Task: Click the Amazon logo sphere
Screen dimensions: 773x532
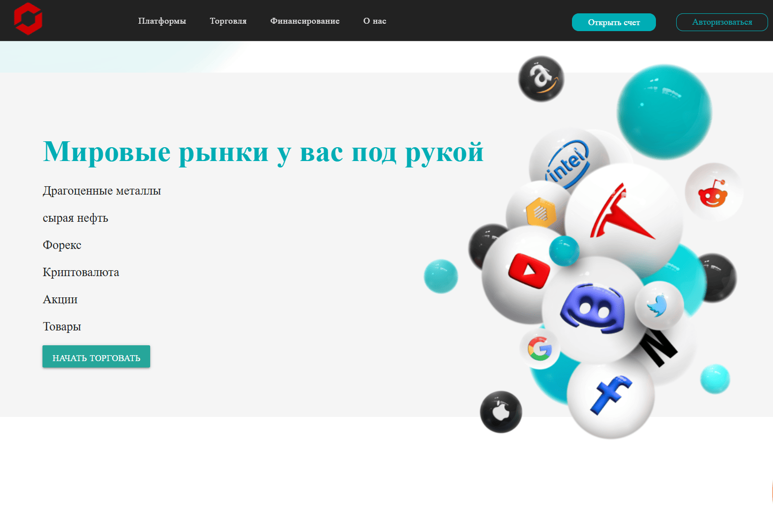Action: tap(540, 79)
